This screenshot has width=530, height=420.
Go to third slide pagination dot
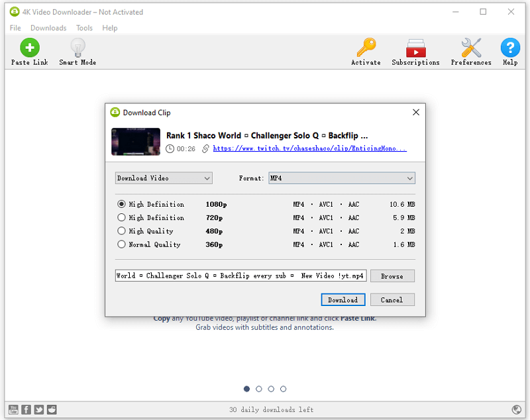click(271, 389)
